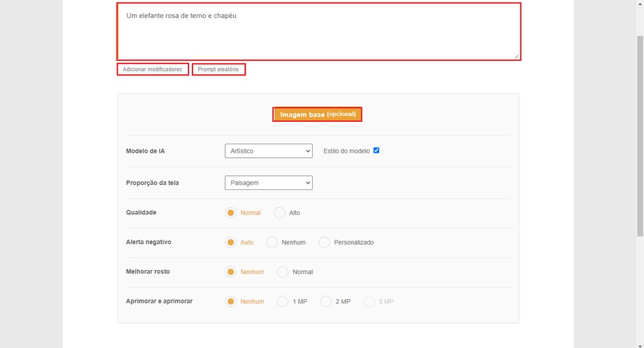The image size is (644, 348).
Task: Select Normal for Melhorar rosto
Action: [x=283, y=272]
